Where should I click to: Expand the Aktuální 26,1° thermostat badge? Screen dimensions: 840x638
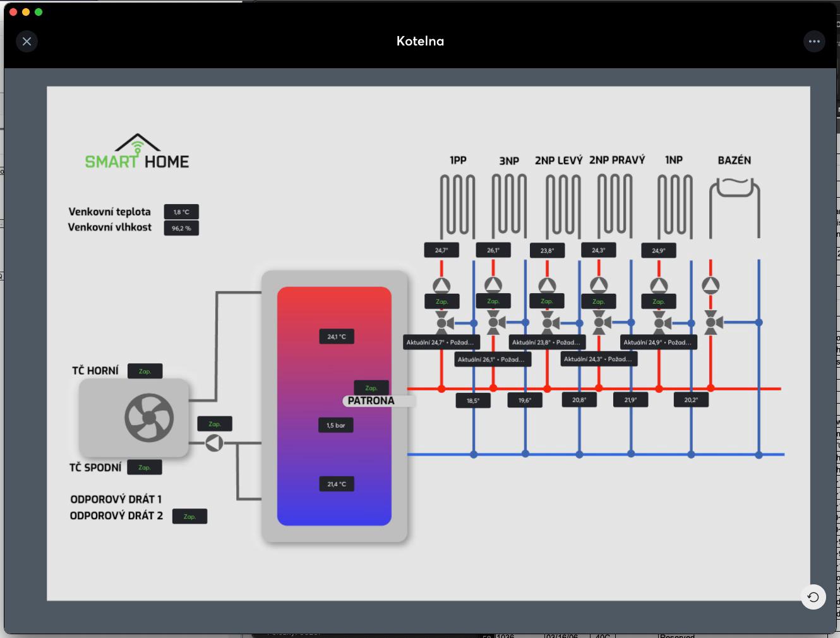tap(491, 359)
